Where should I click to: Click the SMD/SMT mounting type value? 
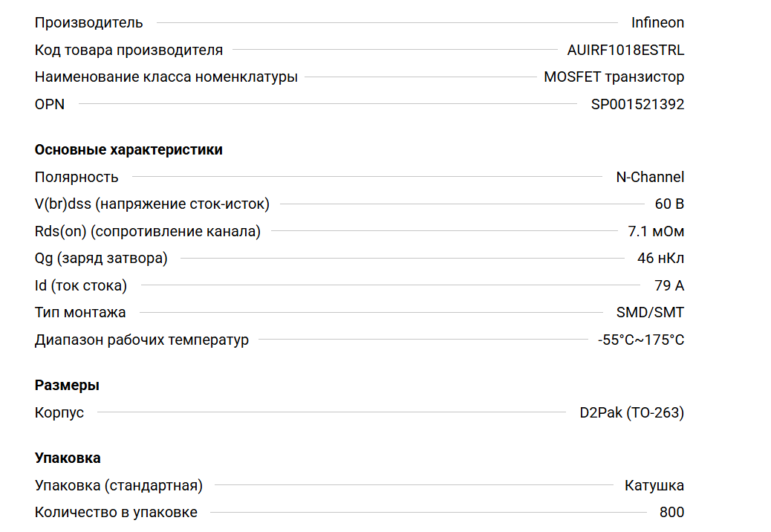(650, 312)
